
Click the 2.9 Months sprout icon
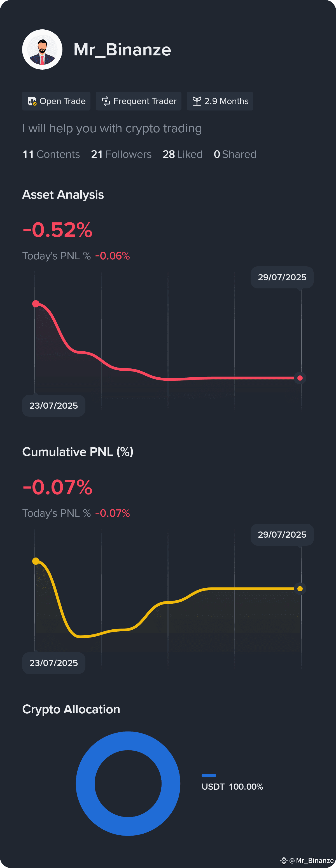[x=197, y=101]
